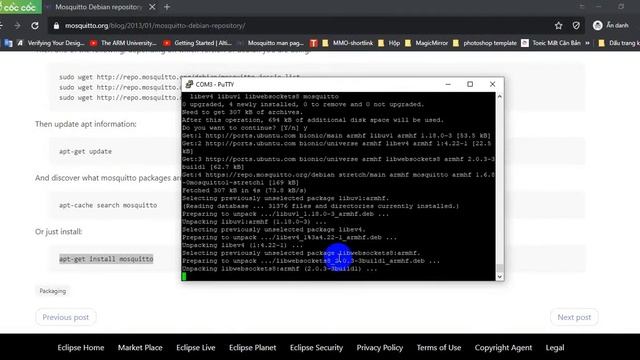The height and width of the screenshot is (360, 640).
Task: Open Privacy Policy footer link
Action: click(x=380, y=347)
